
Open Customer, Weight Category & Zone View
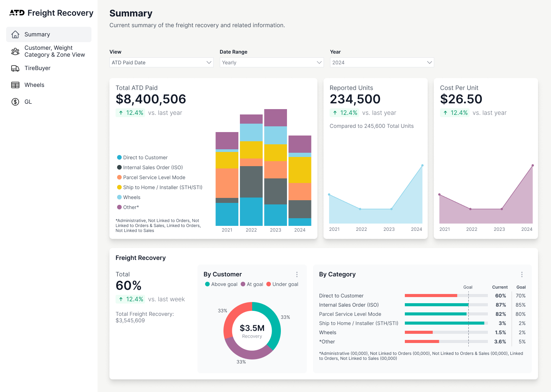point(49,51)
